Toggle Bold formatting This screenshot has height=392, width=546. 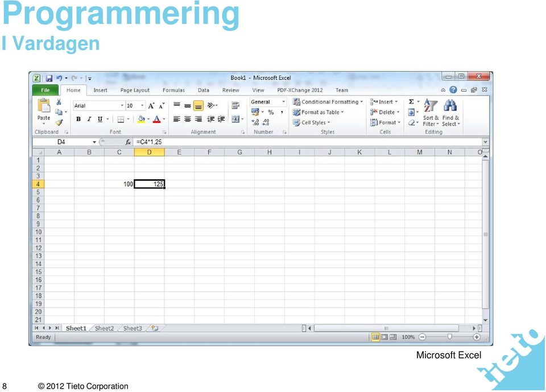78,119
